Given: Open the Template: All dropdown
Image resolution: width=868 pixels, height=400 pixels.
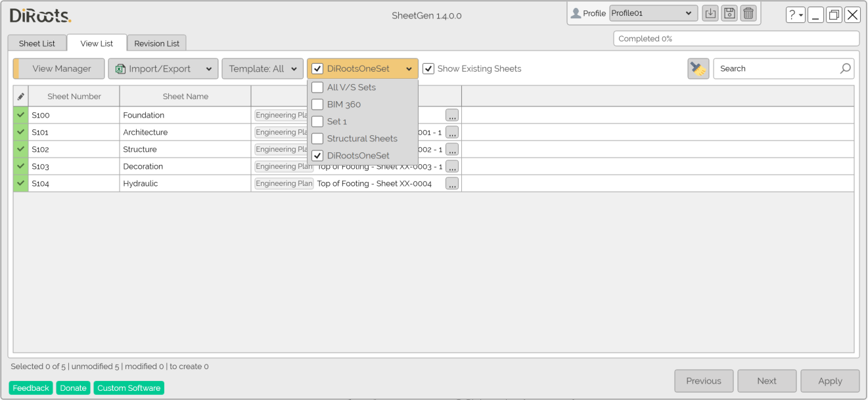Looking at the screenshot, I should (262, 69).
